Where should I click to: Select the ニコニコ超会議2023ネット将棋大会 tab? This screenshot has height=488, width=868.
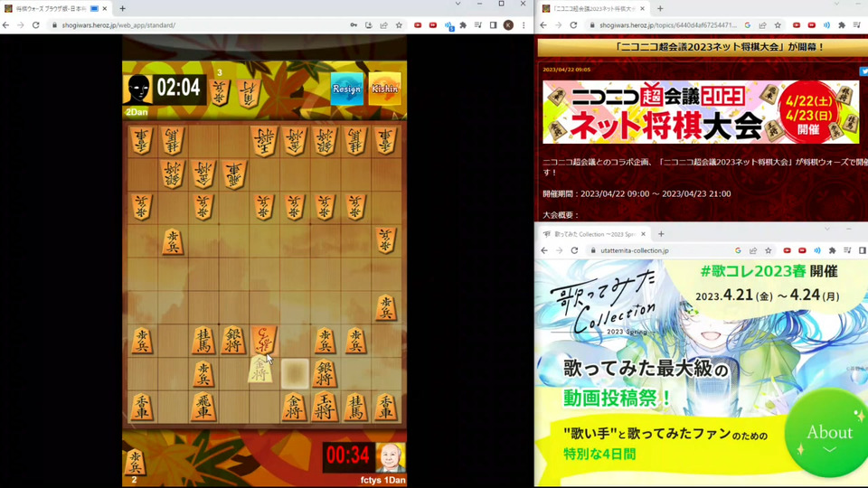(593, 8)
